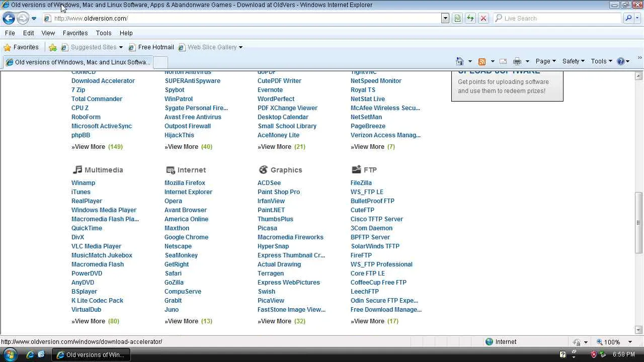Open the Tools menu in menu bar
The width and height of the screenshot is (644, 362).
[x=104, y=33]
